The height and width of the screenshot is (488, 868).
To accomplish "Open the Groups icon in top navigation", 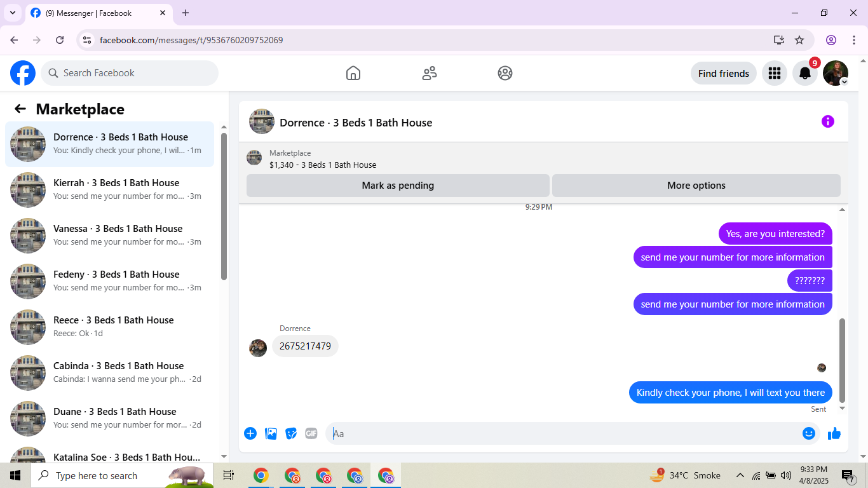I will pyautogui.click(x=505, y=73).
